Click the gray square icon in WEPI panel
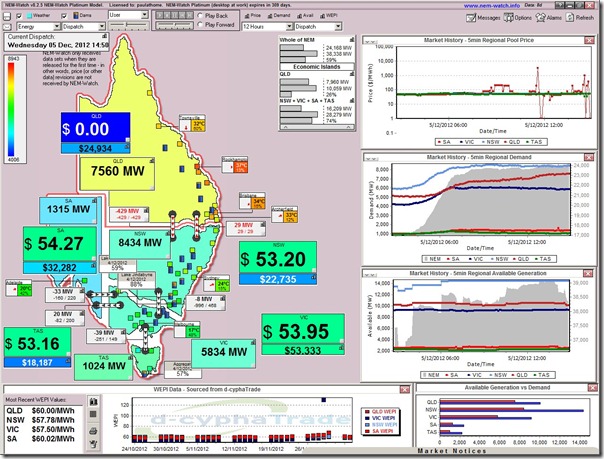This screenshot has height=459, width=604. [93, 414]
